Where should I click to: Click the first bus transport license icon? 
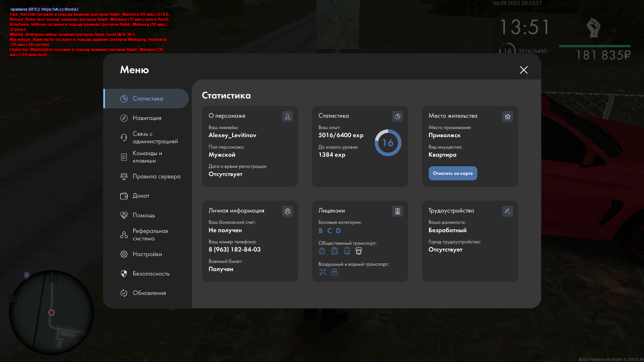[322, 251]
